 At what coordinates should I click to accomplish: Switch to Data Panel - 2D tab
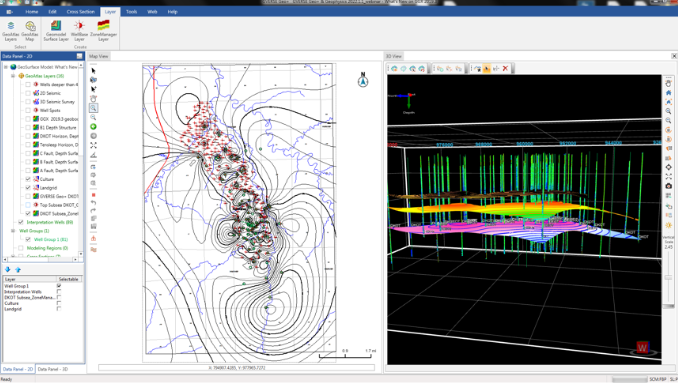[18, 369]
